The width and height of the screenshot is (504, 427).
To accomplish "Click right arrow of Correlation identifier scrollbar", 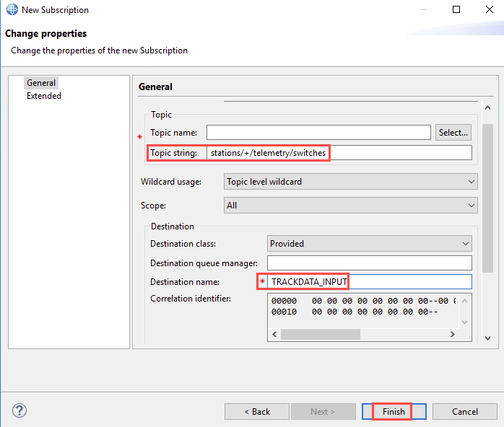I will 453,334.
